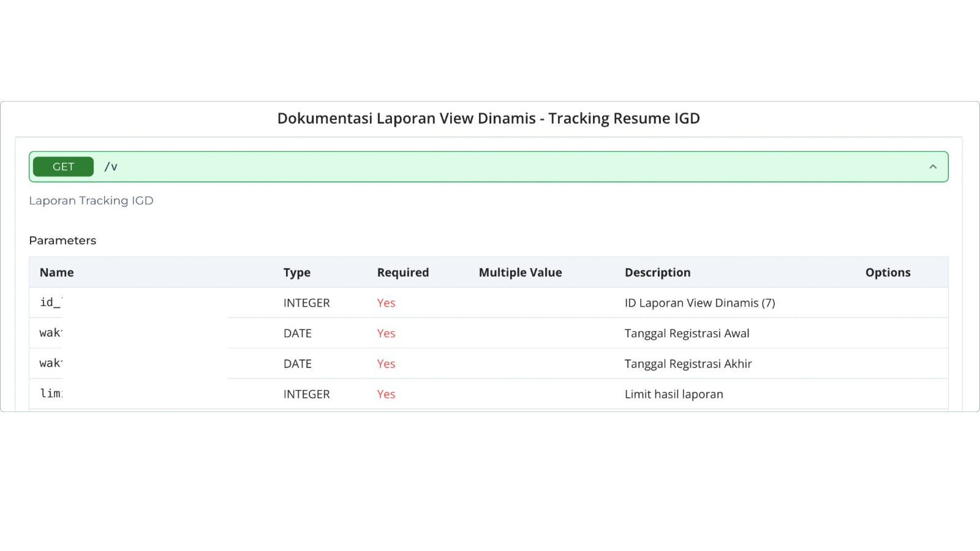The height and width of the screenshot is (551, 980).
Task: Click Yes in the ID Laporan row
Action: point(386,303)
